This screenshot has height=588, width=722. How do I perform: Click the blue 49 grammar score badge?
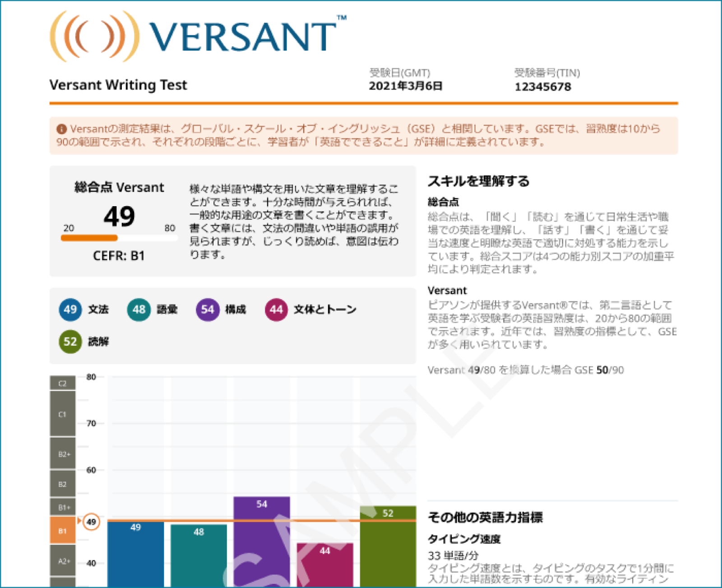click(70, 310)
